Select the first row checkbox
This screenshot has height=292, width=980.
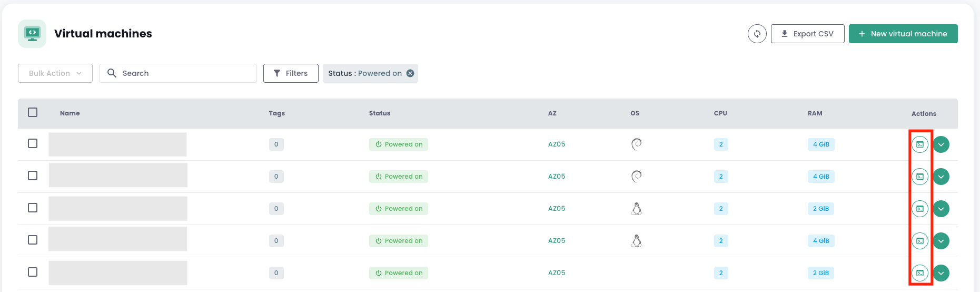(x=33, y=143)
